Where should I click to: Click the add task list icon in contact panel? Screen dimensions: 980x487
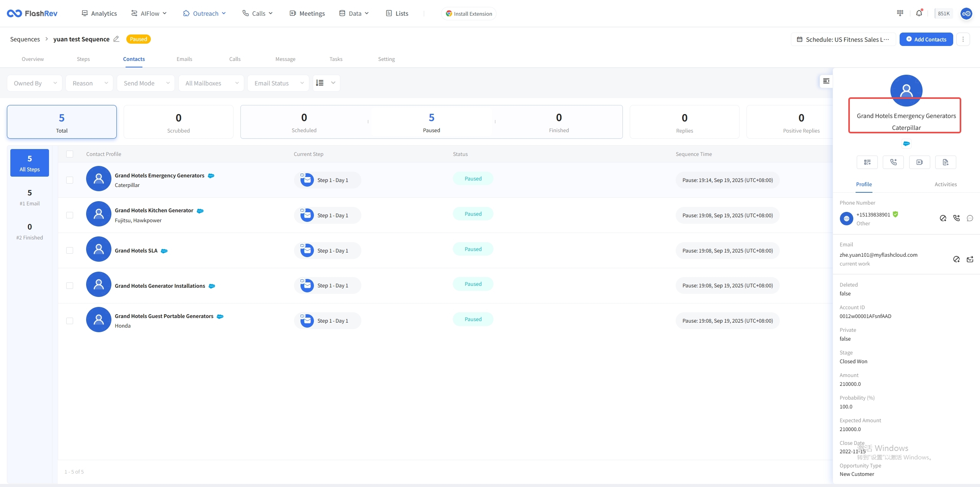(867, 162)
